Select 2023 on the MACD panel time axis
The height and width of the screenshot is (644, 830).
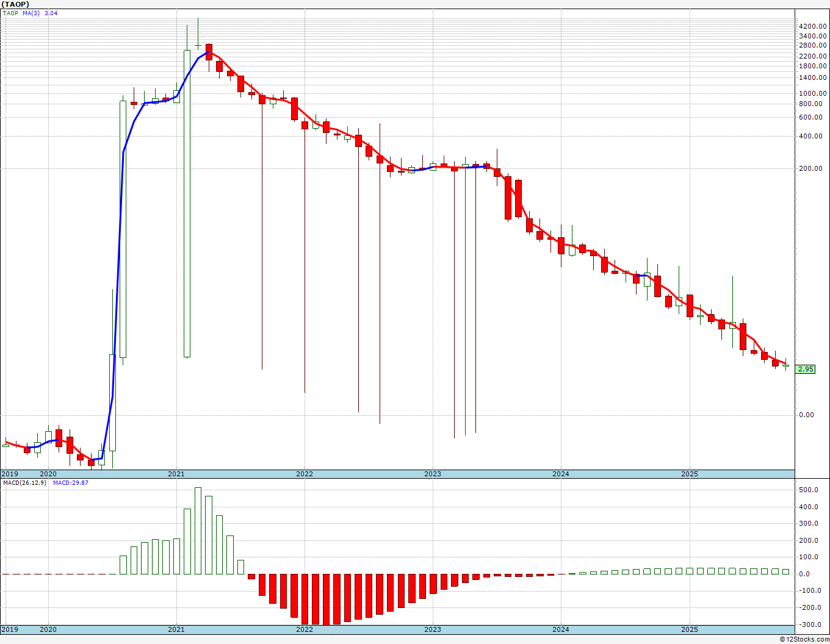(432, 629)
